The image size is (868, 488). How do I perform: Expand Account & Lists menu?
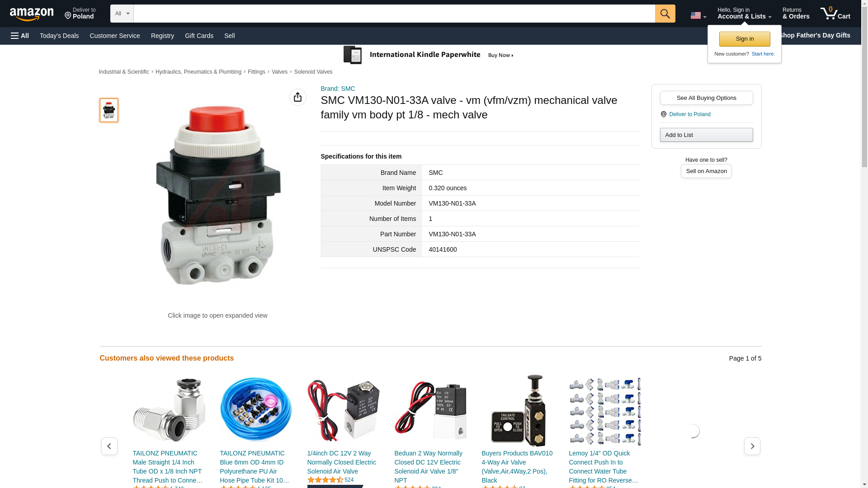(744, 14)
